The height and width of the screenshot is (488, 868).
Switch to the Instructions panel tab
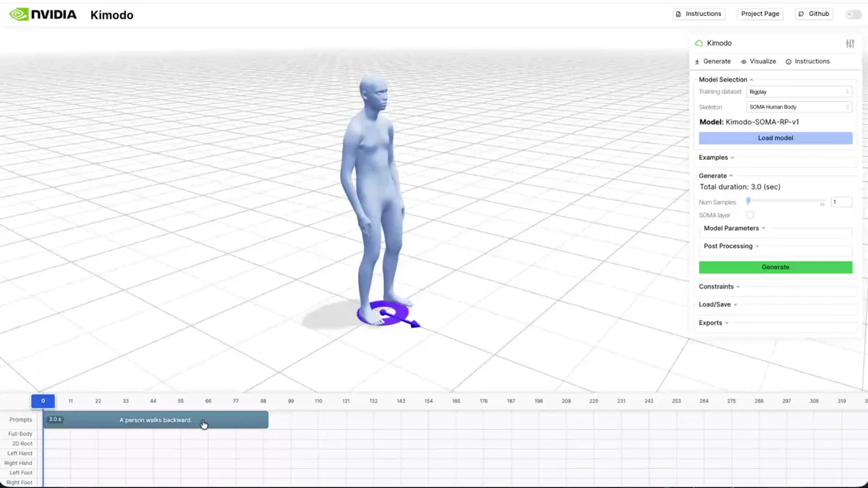(x=808, y=61)
